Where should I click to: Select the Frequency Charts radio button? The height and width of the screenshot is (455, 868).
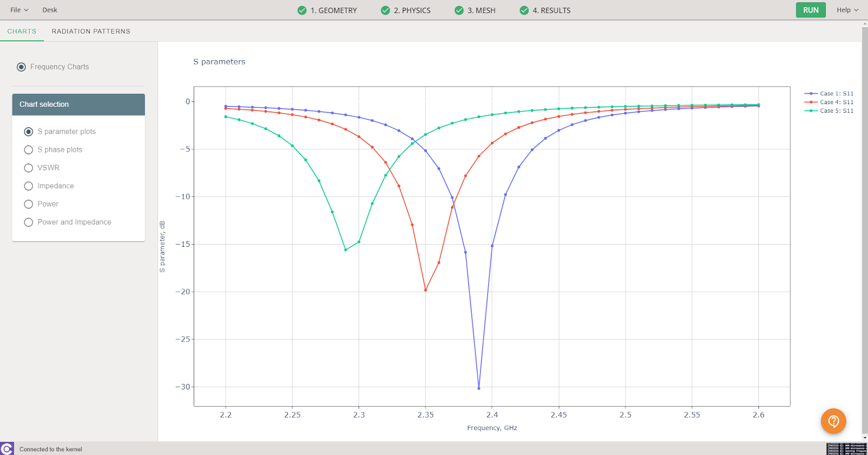[x=21, y=67]
